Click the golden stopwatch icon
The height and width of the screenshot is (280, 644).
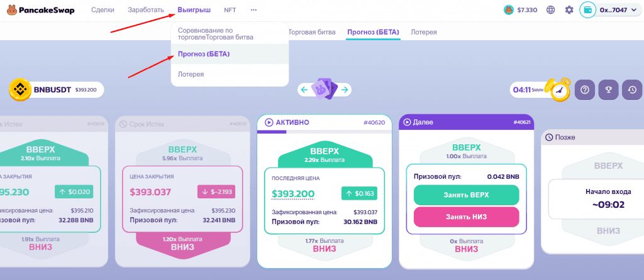point(559,90)
